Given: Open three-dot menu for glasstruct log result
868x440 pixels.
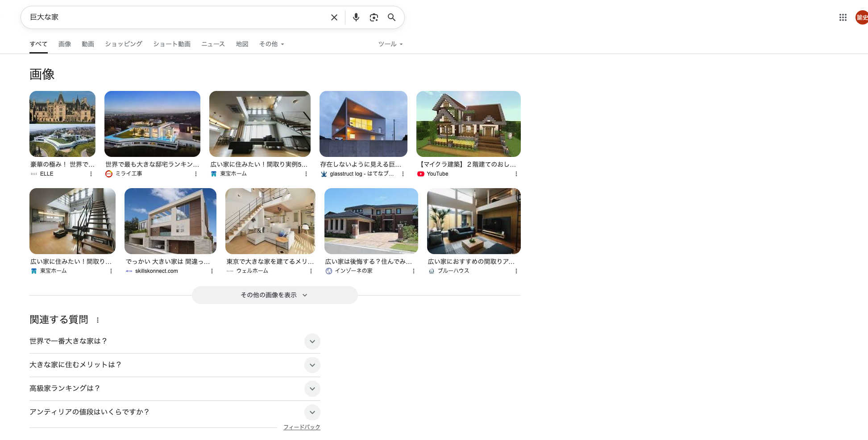Looking at the screenshot, I should click(x=403, y=174).
